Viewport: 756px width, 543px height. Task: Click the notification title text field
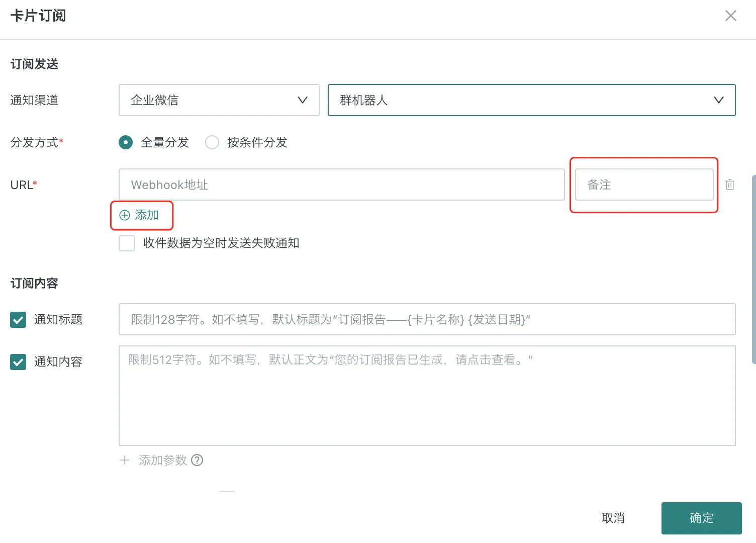click(427, 319)
